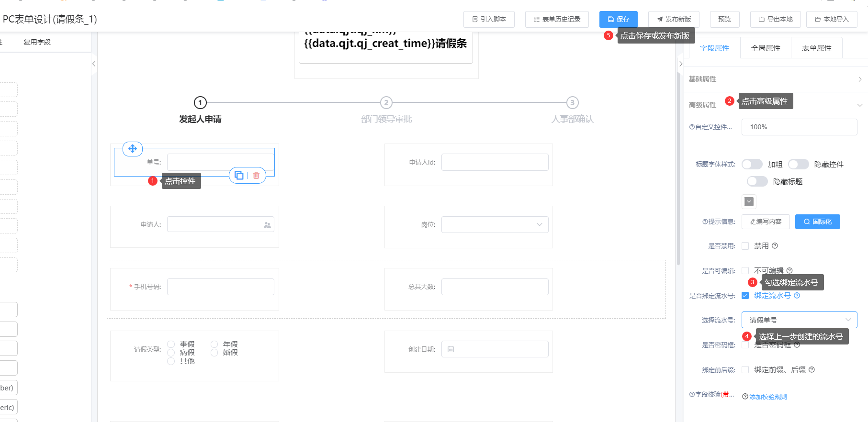Click the 申请人id input field
The height and width of the screenshot is (422, 868).
coord(495,162)
